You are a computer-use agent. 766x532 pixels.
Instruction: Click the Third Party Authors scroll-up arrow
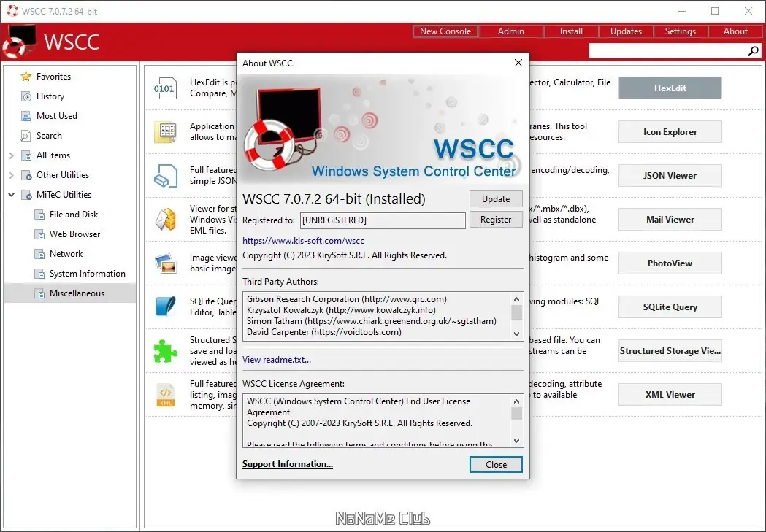click(x=516, y=298)
